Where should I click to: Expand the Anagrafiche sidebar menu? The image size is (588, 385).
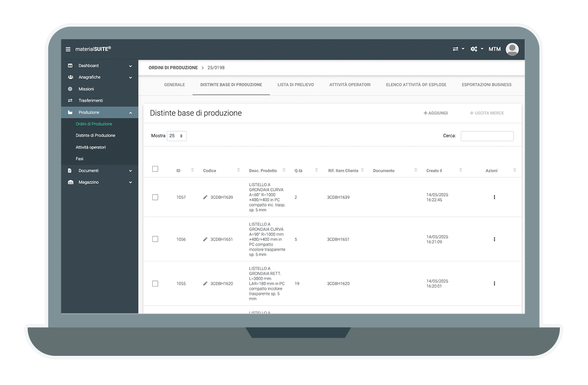(100, 77)
